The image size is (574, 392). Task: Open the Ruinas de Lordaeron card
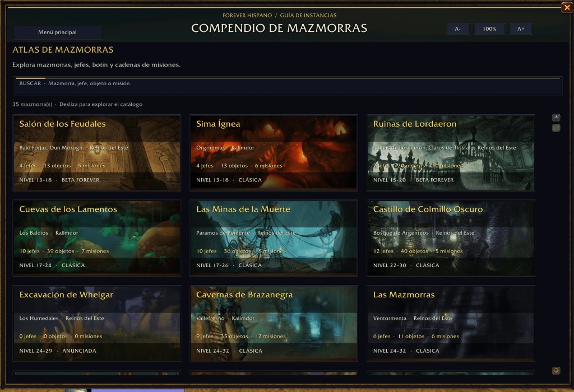[x=451, y=153]
